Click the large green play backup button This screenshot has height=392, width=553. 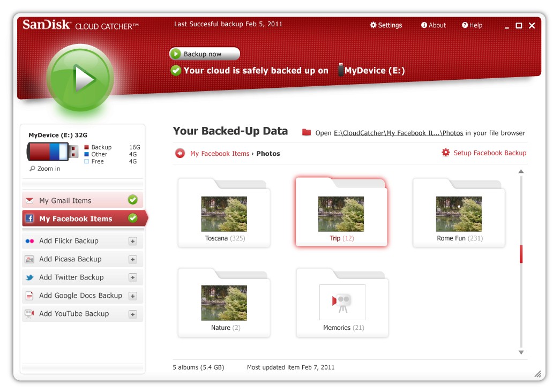81,78
